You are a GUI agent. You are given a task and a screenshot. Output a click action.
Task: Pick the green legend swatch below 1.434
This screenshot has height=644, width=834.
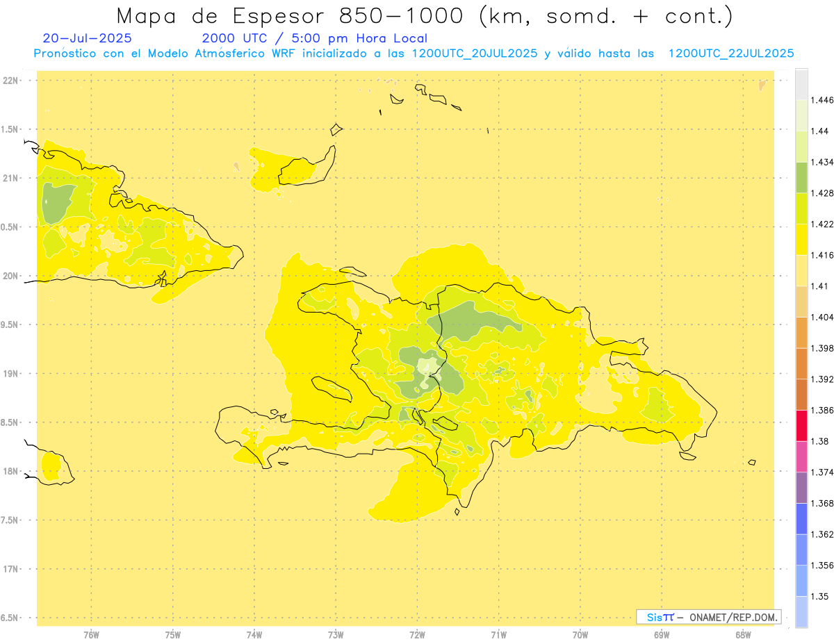coord(801,177)
